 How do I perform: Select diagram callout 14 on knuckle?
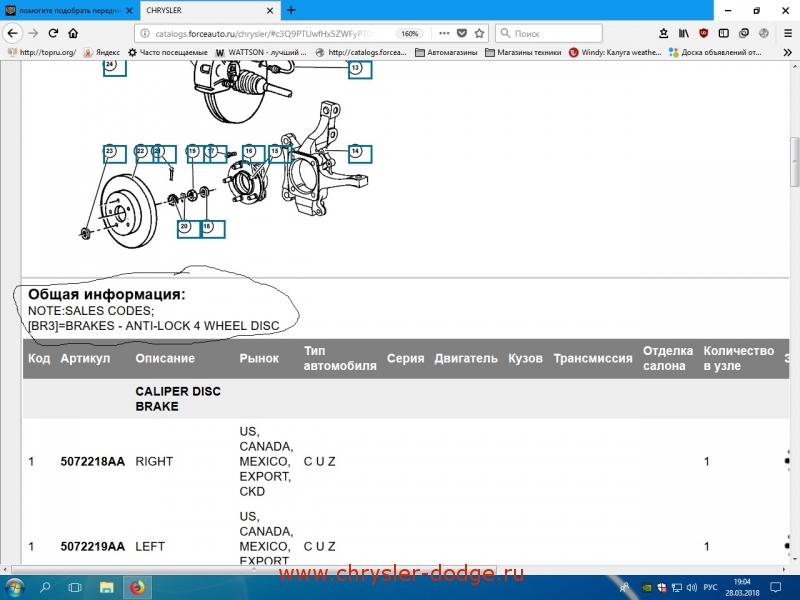point(360,153)
